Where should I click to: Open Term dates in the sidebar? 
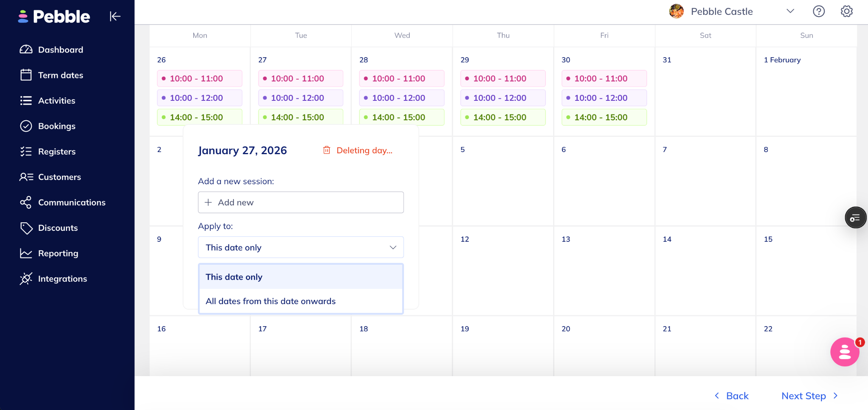point(60,75)
